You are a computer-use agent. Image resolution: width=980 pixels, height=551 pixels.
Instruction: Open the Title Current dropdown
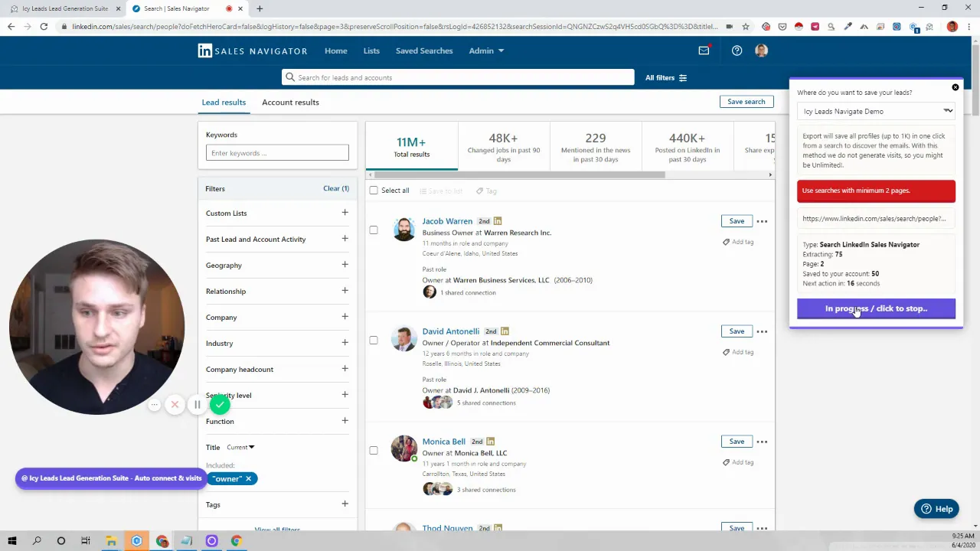(240, 448)
